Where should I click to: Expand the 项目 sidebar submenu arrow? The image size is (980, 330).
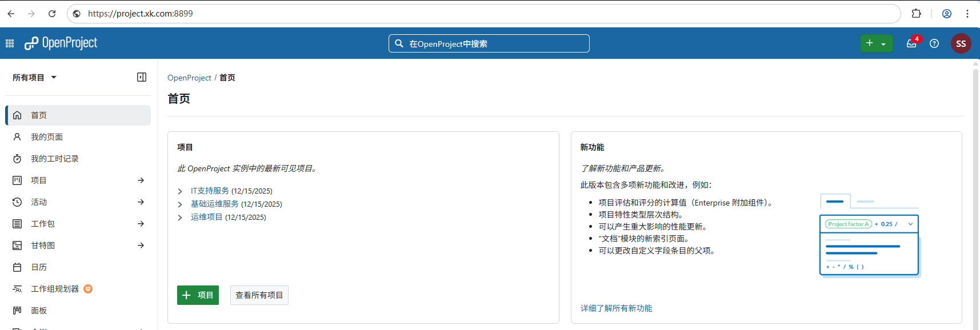(141, 180)
